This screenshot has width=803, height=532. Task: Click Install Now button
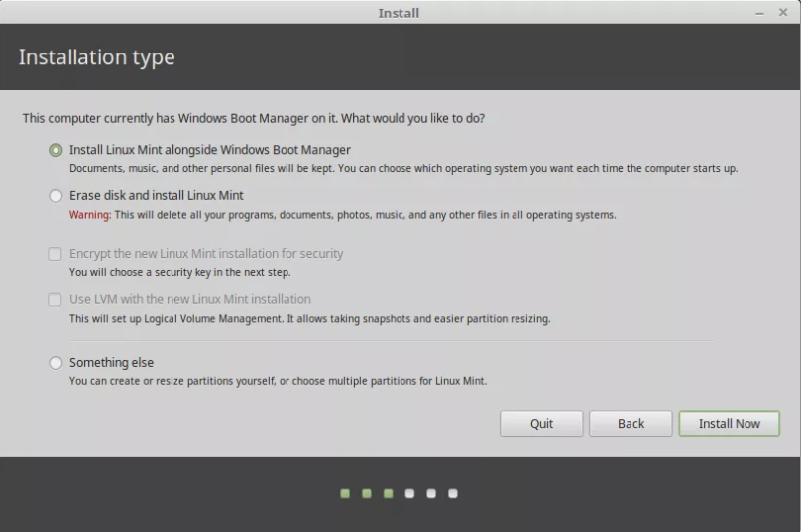pos(730,424)
